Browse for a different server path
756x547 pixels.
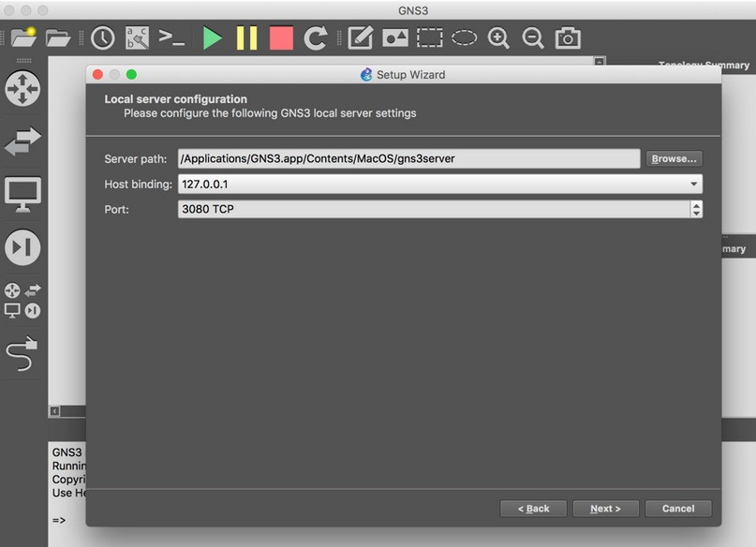[674, 158]
